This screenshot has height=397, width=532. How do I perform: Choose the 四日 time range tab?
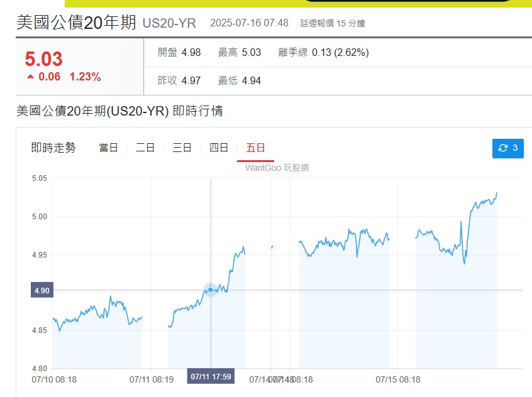[x=218, y=148]
